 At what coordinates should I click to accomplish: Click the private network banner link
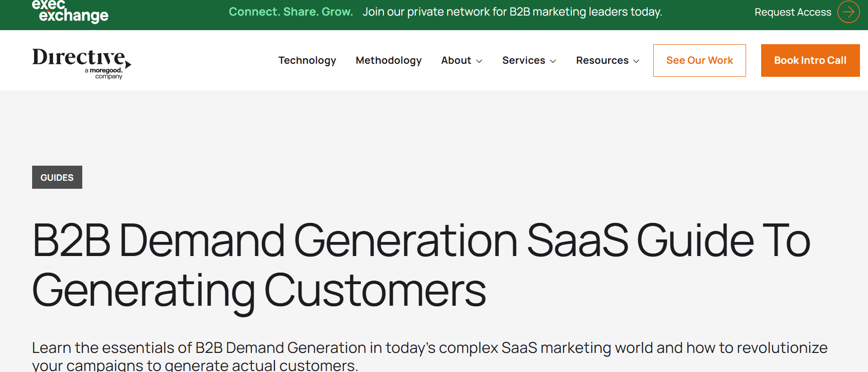512,11
